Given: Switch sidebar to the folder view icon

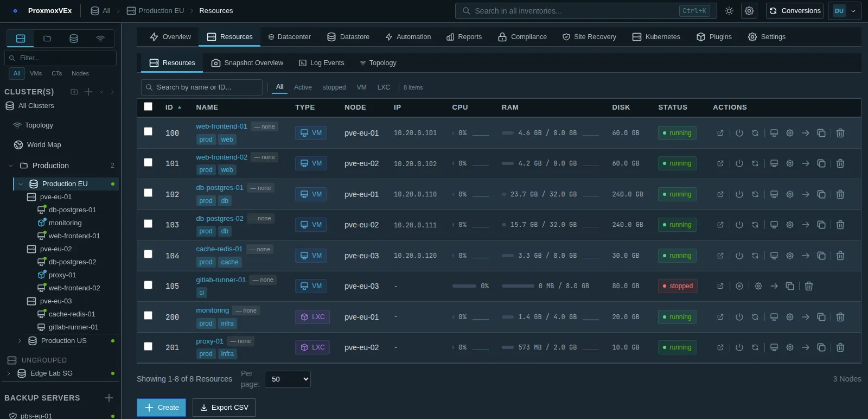Looking at the screenshot, I should point(47,39).
